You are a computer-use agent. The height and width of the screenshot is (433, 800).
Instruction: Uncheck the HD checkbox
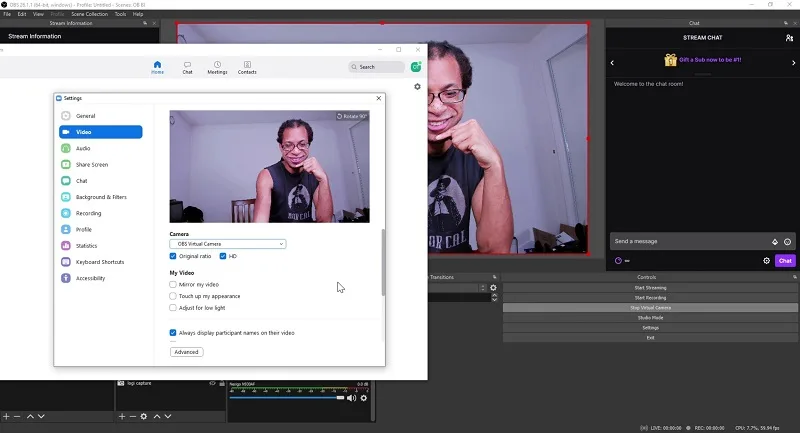(223, 256)
